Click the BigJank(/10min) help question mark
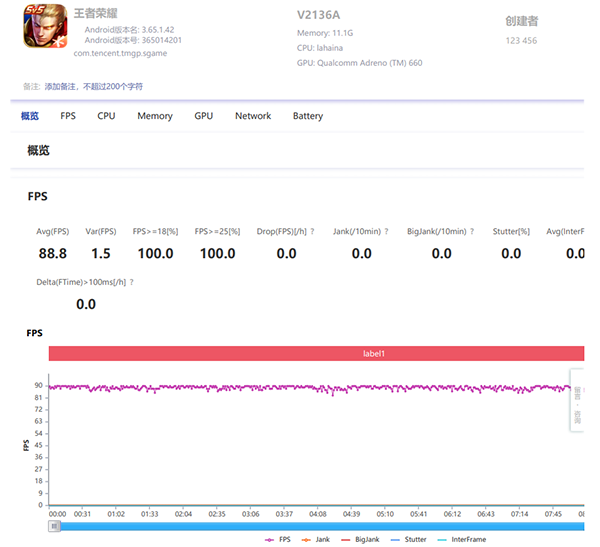The image size is (600, 547). (x=472, y=231)
